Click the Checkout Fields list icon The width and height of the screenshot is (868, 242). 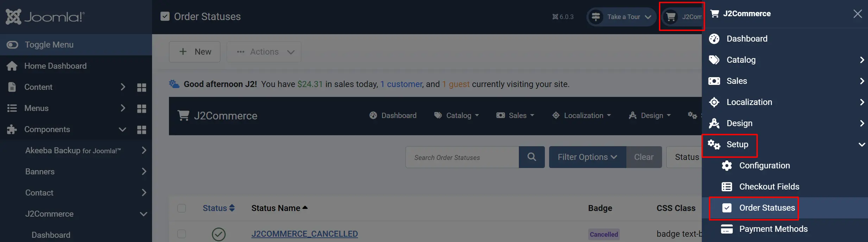pyautogui.click(x=727, y=187)
